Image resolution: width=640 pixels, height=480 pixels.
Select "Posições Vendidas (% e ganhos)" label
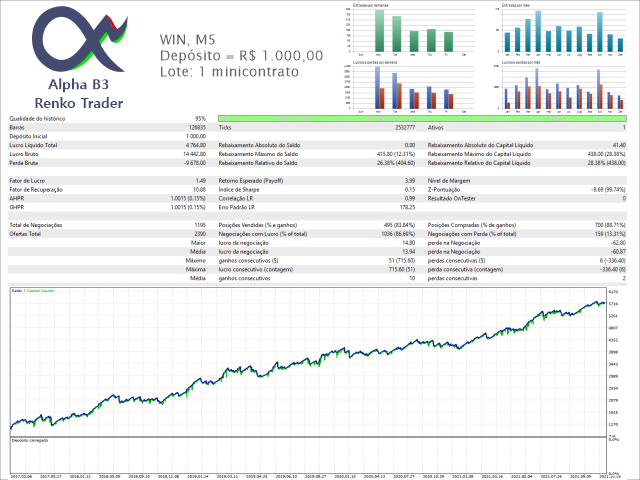tap(258, 225)
